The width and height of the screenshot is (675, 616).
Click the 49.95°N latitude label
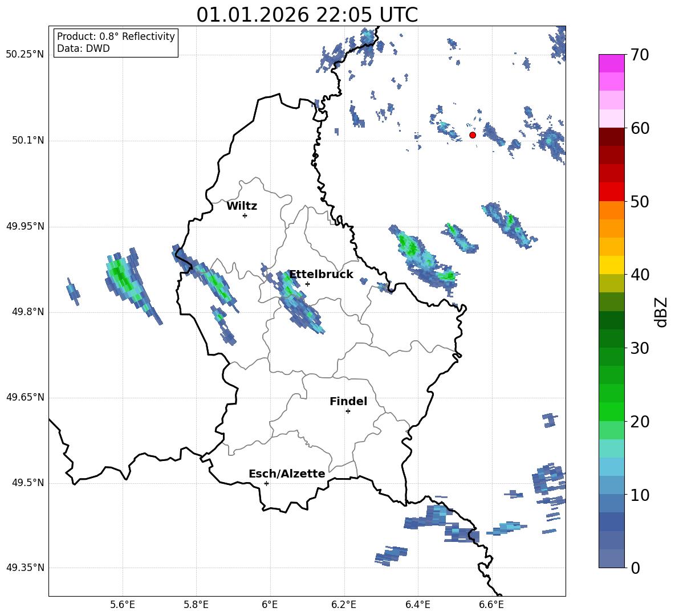(x=25, y=226)
